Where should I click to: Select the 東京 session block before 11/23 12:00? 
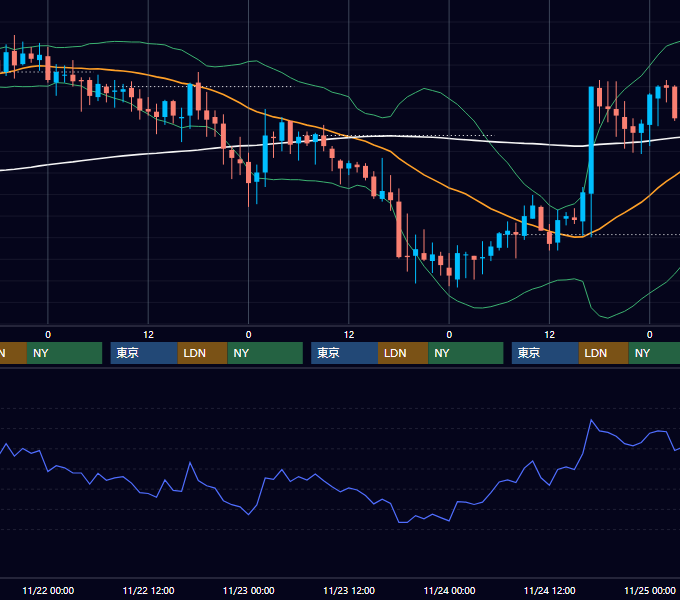click(x=345, y=353)
